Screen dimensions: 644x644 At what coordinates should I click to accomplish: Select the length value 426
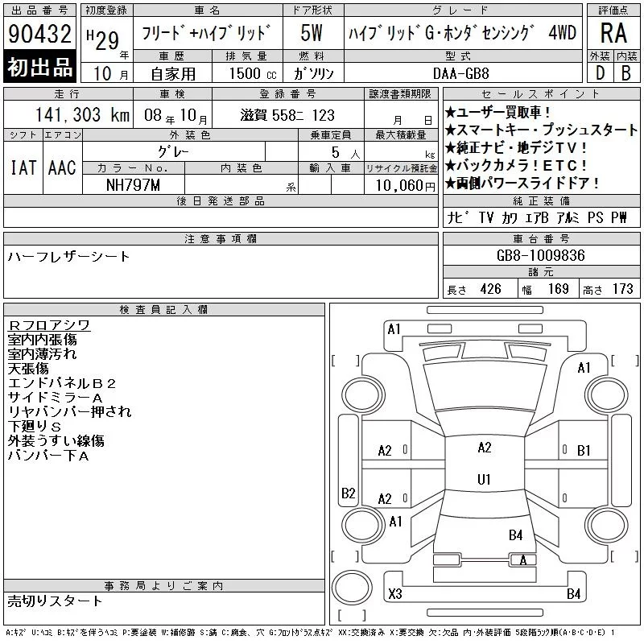tap(490, 289)
